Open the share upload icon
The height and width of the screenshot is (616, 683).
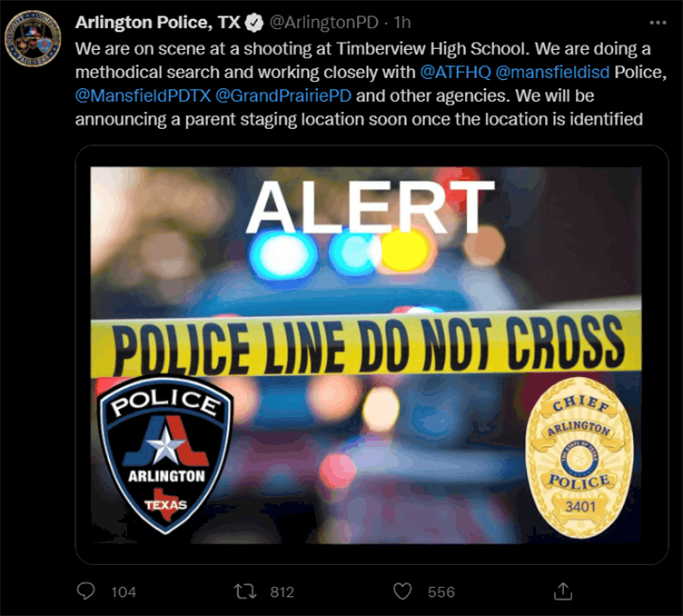563,591
